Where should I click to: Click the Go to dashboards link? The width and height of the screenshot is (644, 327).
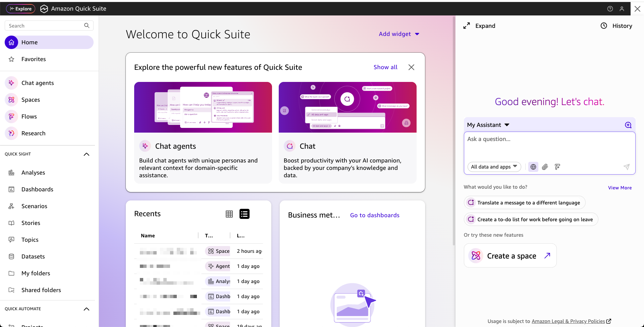tap(375, 215)
